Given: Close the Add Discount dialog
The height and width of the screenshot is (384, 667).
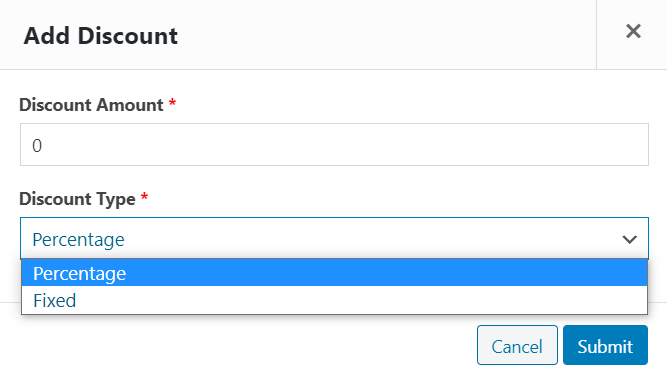Looking at the screenshot, I should click(x=633, y=31).
